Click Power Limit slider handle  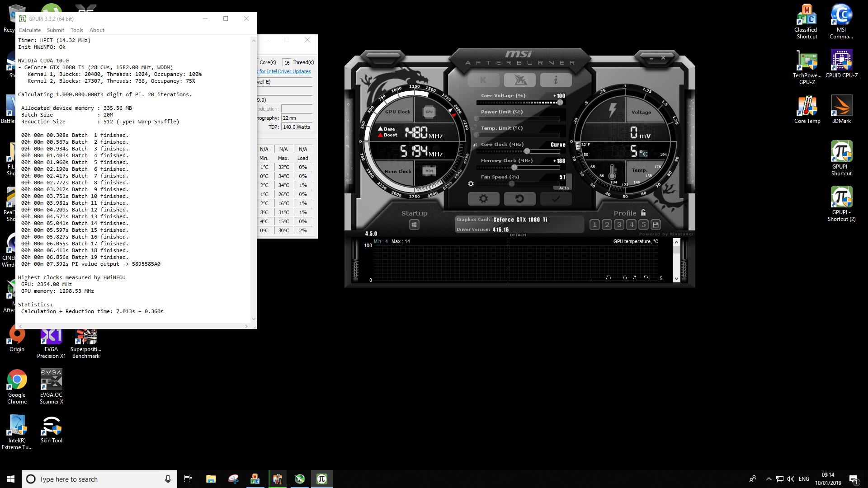click(476, 119)
